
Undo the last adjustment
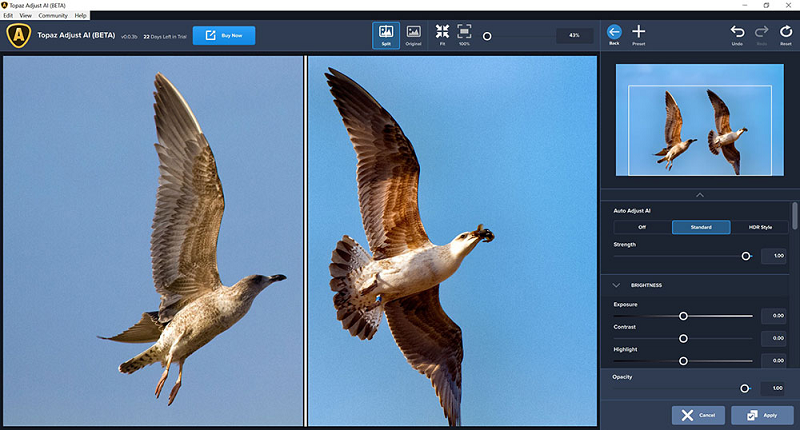(738, 35)
